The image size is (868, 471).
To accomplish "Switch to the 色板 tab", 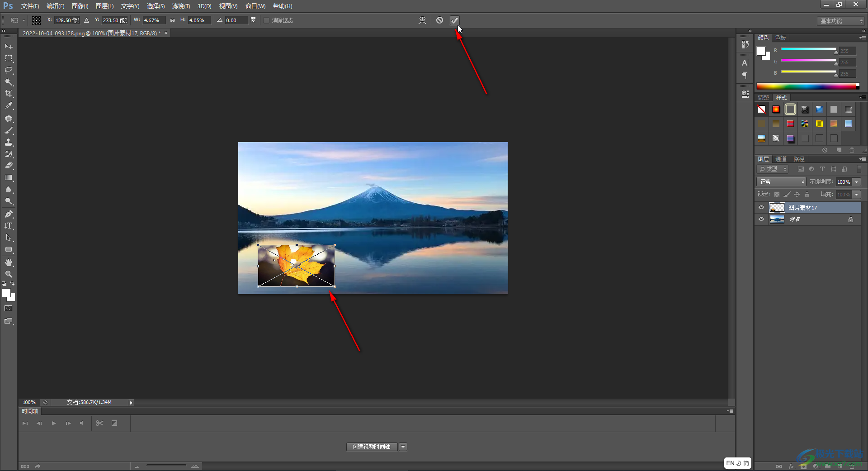I will click(x=780, y=38).
